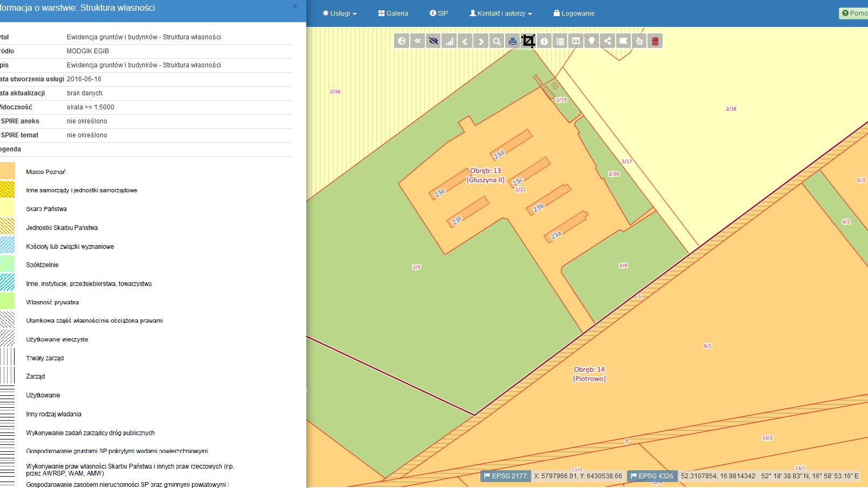The height and width of the screenshot is (488, 868).
Task: Delete with the red trash icon
Action: coord(655,41)
